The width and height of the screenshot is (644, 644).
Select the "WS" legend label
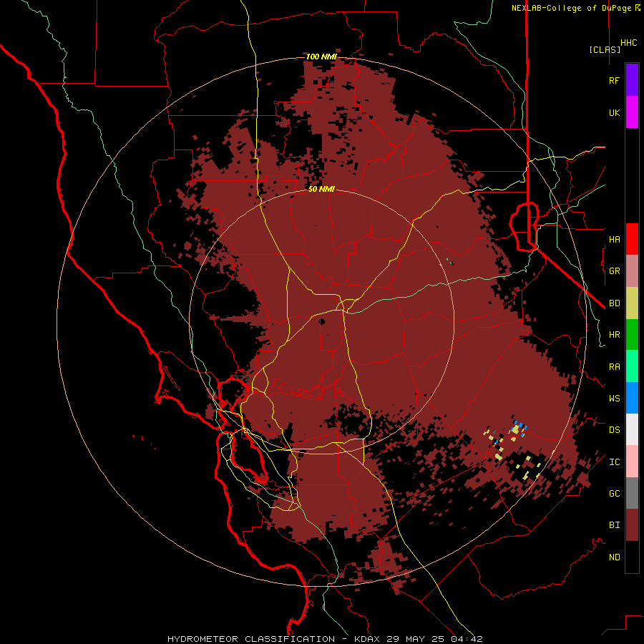(x=614, y=399)
